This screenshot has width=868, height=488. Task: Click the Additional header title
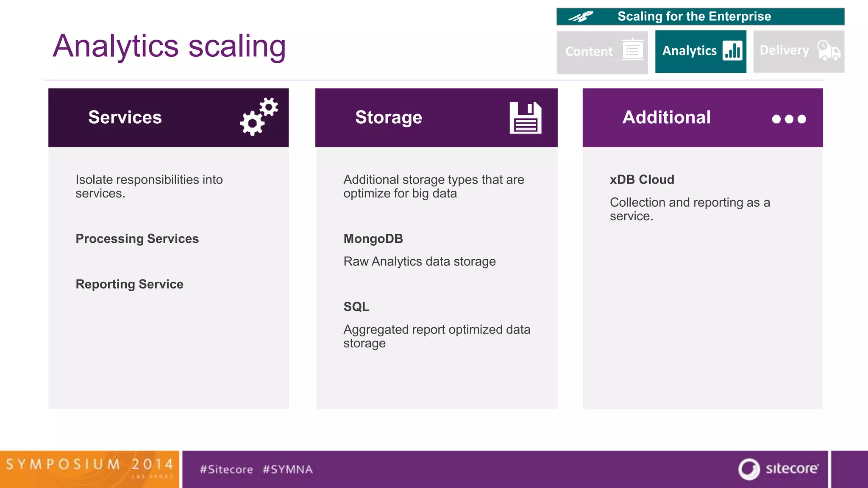667,117
